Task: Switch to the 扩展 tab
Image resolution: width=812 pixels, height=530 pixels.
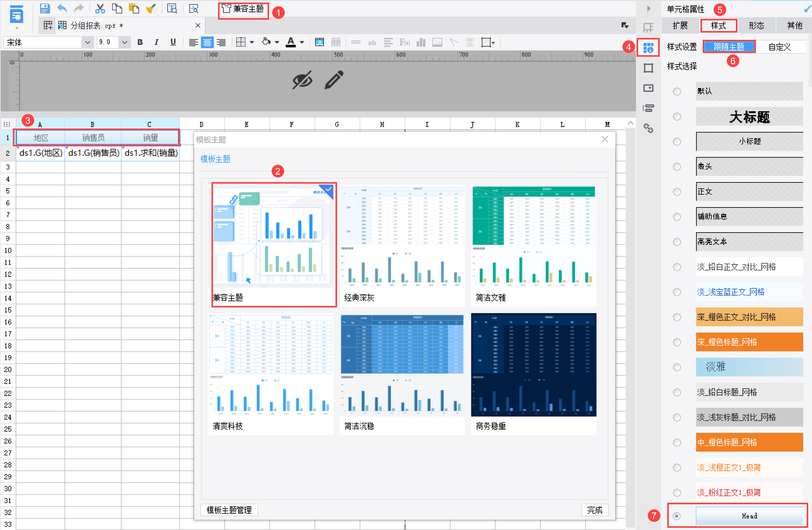Action: (x=680, y=26)
